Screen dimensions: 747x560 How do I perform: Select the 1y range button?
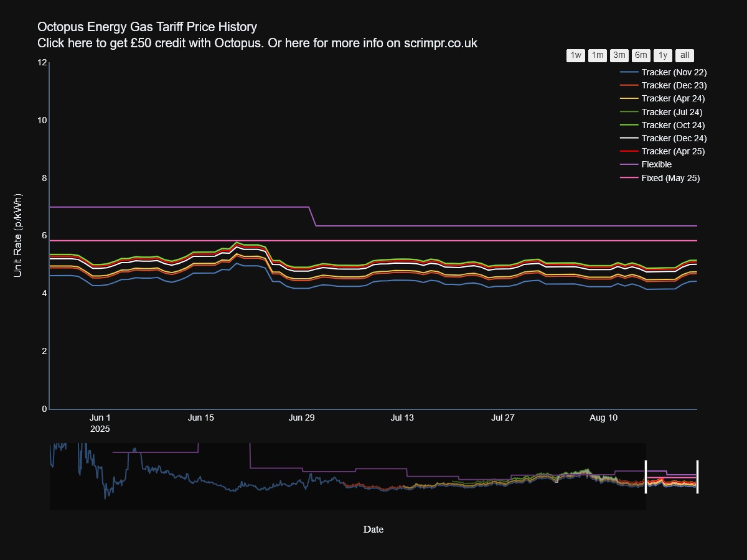point(662,55)
